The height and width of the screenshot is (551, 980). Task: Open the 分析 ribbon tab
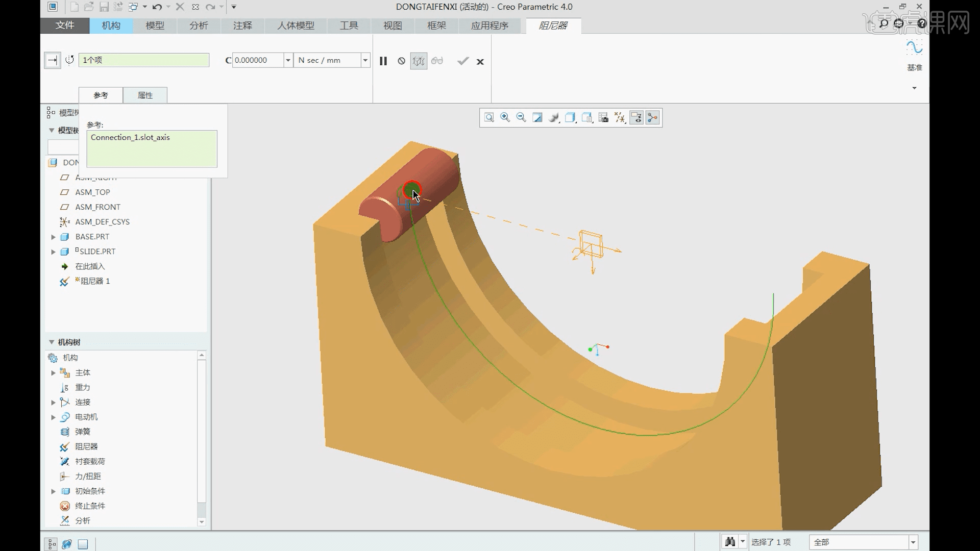point(199,26)
